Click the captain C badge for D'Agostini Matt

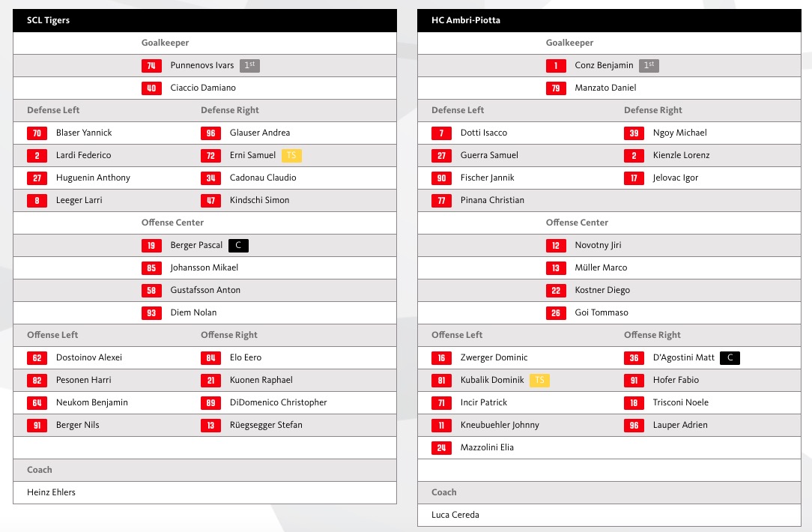coord(730,358)
